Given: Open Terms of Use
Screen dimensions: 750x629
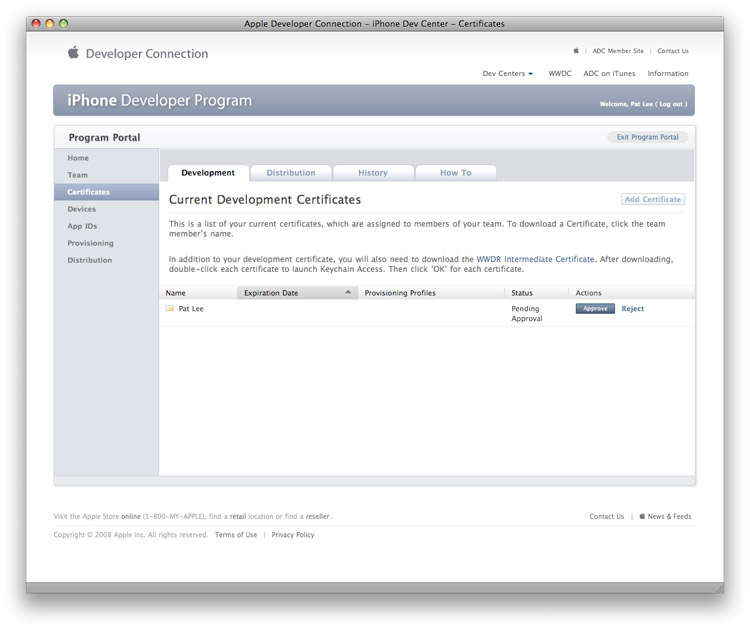Looking at the screenshot, I should tap(236, 534).
